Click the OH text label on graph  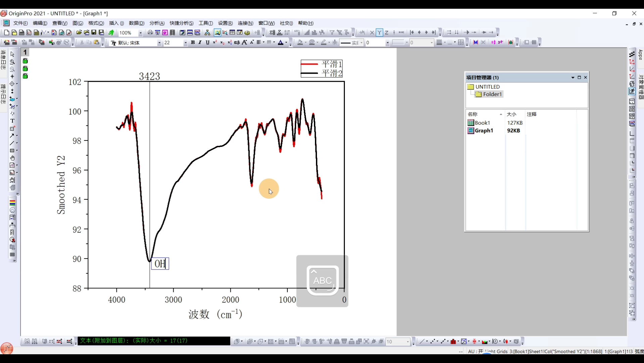click(x=160, y=264)
